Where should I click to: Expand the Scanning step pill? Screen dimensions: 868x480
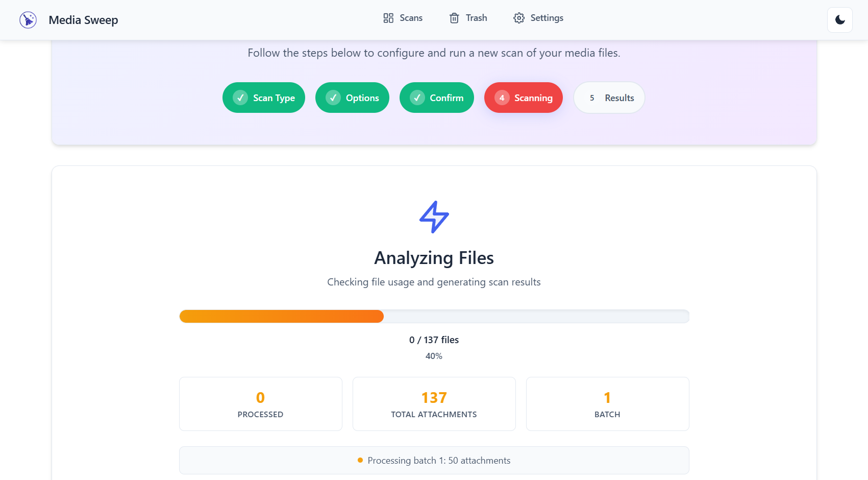[x=524, y=98]
